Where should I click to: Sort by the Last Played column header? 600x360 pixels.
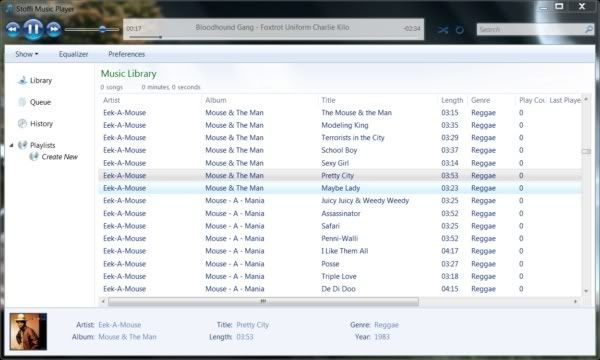click(x=565, y=100)
